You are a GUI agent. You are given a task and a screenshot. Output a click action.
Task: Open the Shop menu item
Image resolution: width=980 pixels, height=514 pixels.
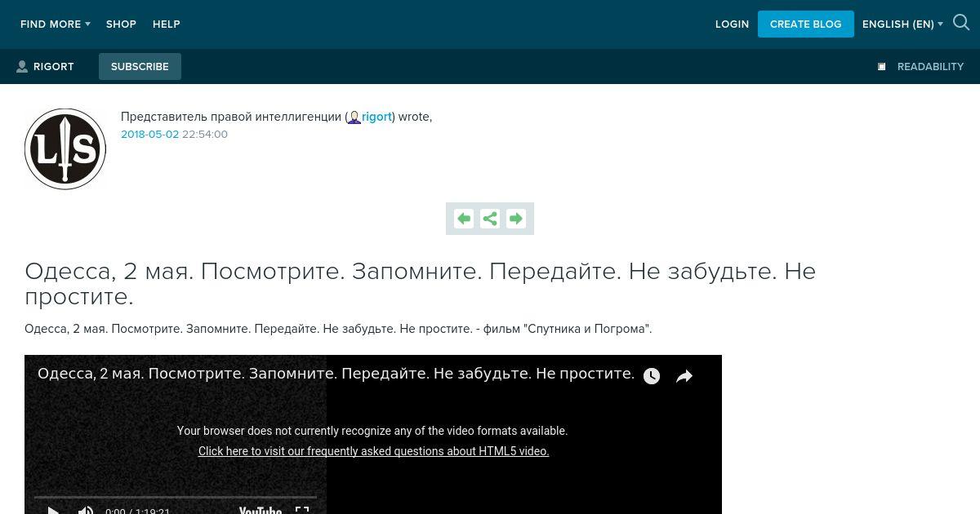(121, 24)
